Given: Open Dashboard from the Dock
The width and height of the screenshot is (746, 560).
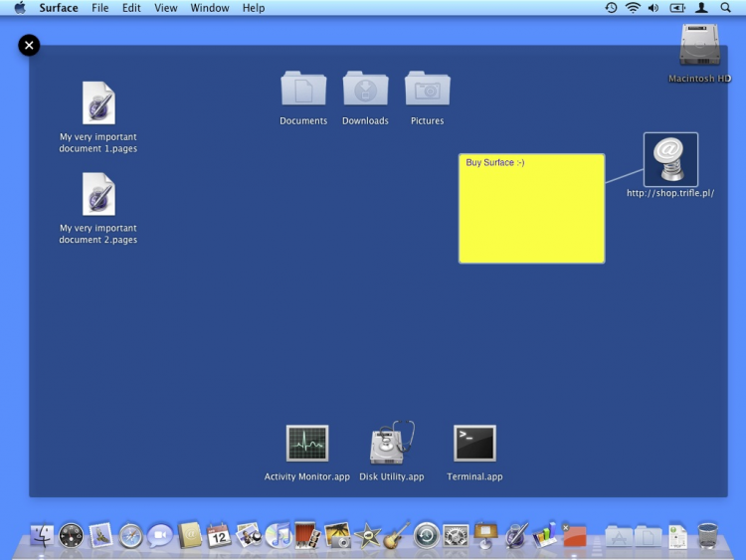Looking at the screenshot, I should pyautogui.click(x=71, y=536).
